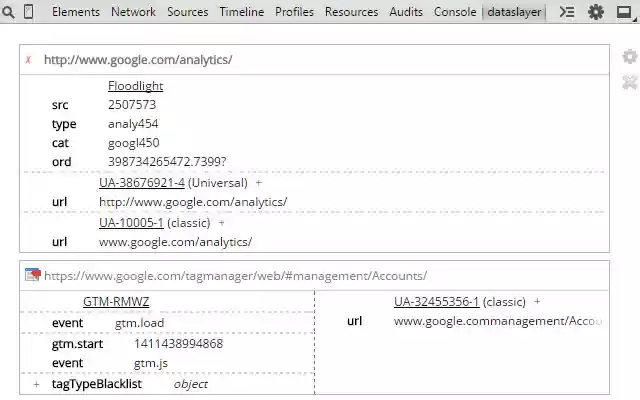Click the http://www.google.com/analytics/ page header
This screenshot has height=400, width=640.
point(138,60)
